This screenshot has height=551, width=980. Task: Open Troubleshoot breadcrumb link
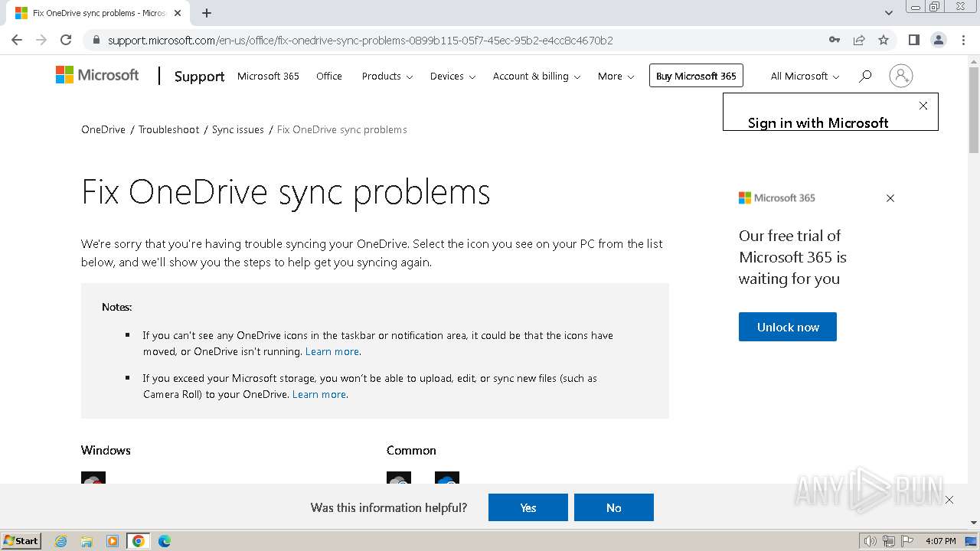[x=168, y=129]
